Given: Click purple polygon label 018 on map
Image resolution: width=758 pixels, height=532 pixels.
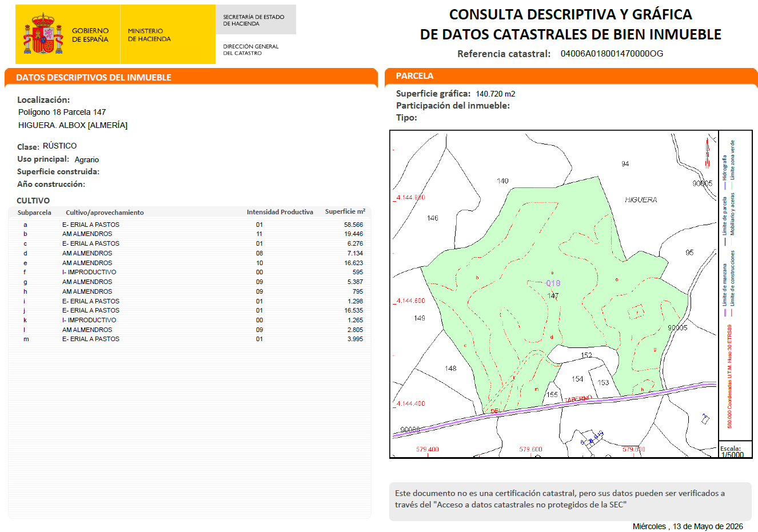Looking at the screenshot, I should tap(553, 283).
